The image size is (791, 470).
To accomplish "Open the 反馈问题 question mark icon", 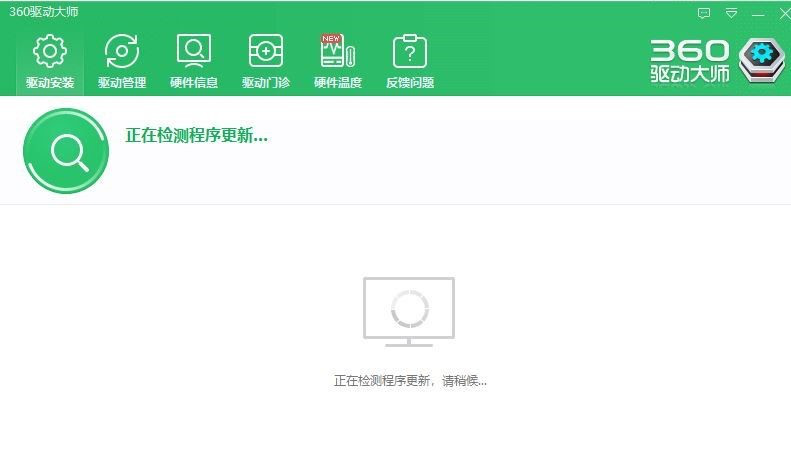I will tap(409, 51).
